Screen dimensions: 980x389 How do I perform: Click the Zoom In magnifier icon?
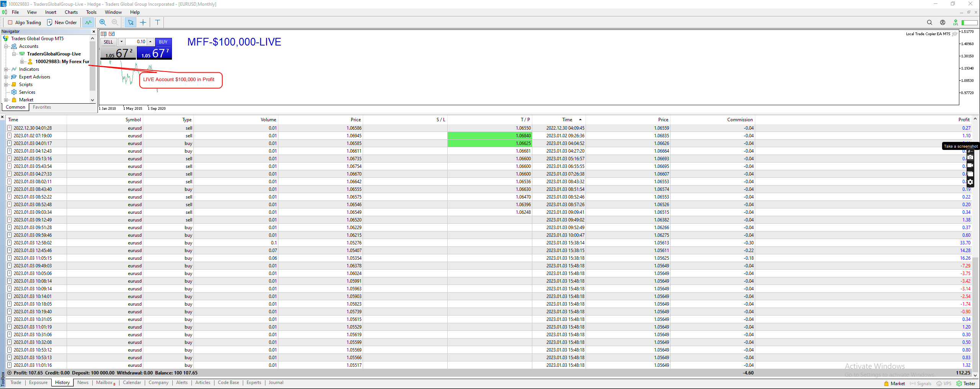103,23
